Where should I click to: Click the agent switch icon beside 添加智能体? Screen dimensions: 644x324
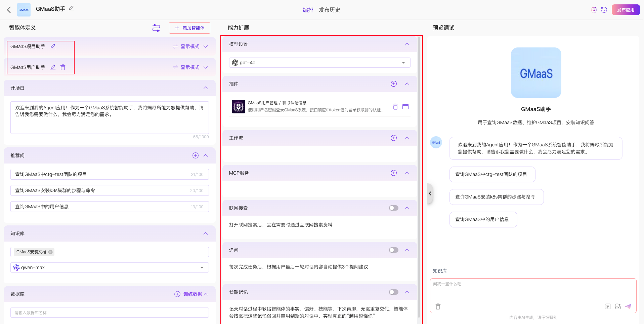pos(156,28)
